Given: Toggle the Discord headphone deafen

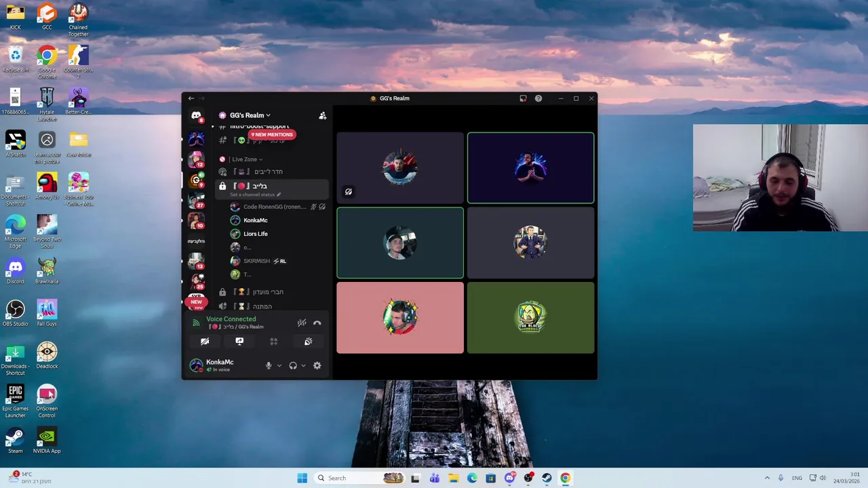Looking at the screenshot, I should 293,365.
